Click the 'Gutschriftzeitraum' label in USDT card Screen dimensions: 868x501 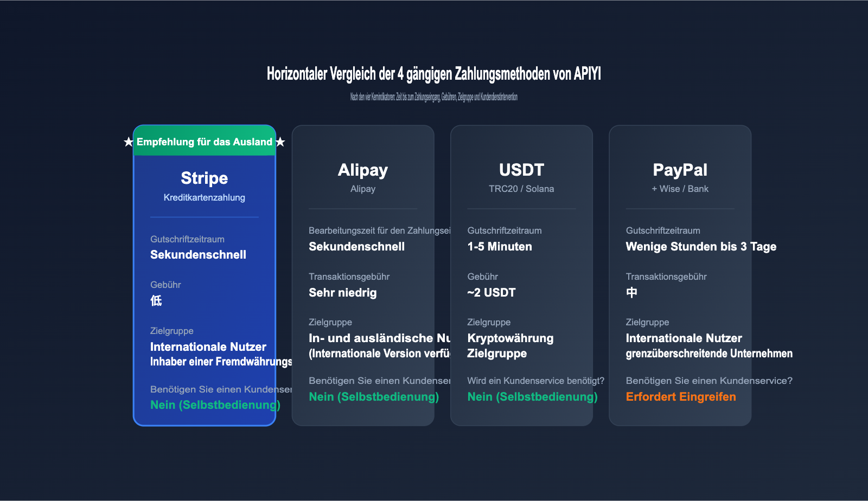tap(505, 230)
